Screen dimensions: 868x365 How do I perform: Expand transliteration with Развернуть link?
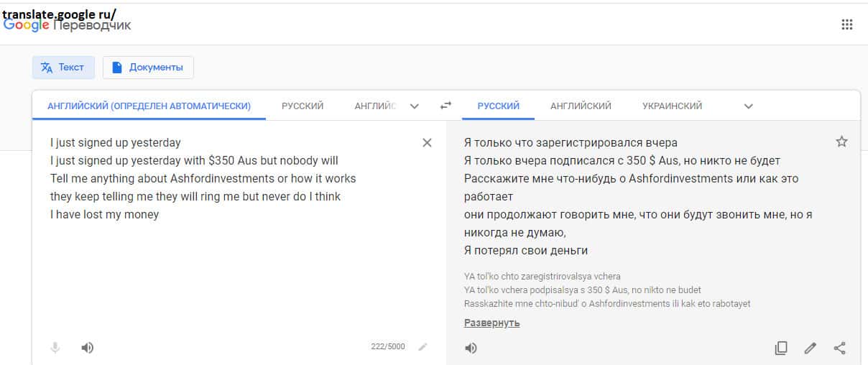pos(491,323)
